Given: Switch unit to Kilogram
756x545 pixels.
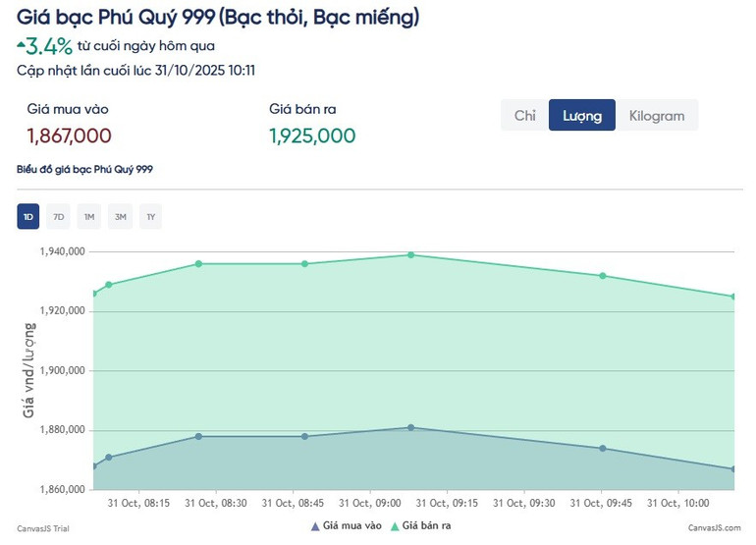Looking at the screenshot, I should tap(657, 116).
